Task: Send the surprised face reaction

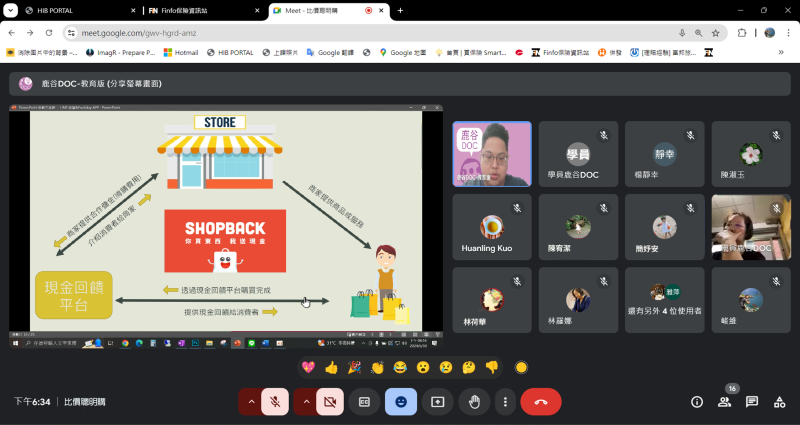Action: pyautogui.click(x=423, y=367)
